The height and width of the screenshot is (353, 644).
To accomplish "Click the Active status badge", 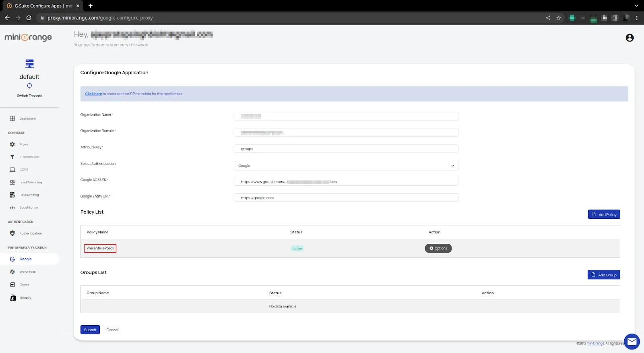I will (297, 248).
